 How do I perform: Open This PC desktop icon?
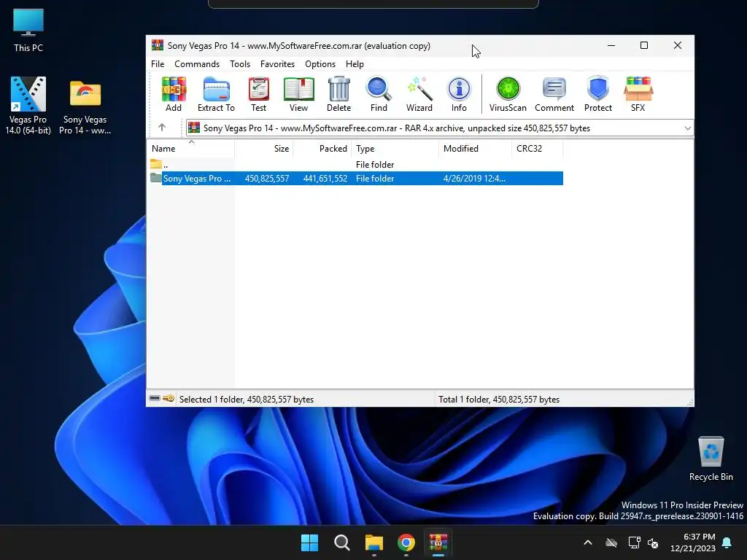click(28, 30)
